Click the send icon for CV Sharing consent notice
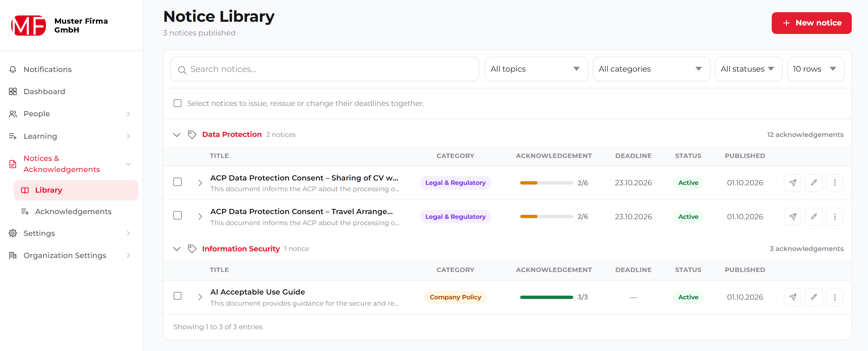This screenshot has height=351, width=868. [x=792, y=183]
